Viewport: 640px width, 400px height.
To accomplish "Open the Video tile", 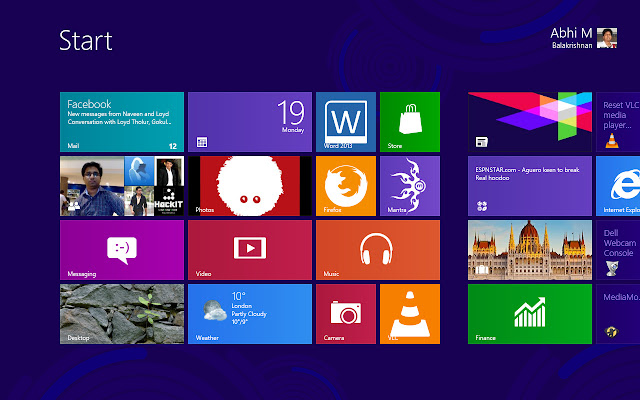I will click(x=250, y=250).
